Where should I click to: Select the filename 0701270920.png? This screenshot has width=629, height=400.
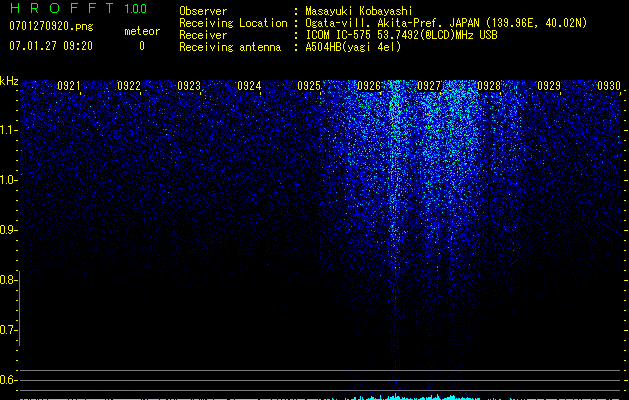[x=51, y=26]
